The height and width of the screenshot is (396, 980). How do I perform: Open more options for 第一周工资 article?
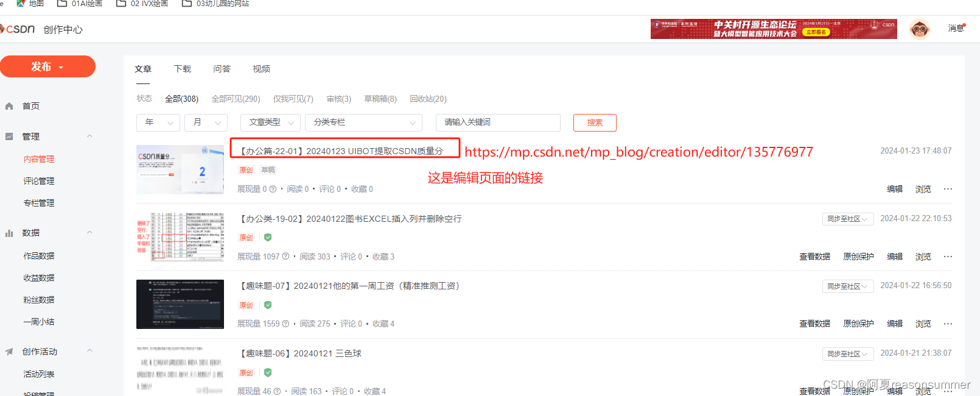pos(948,324)
